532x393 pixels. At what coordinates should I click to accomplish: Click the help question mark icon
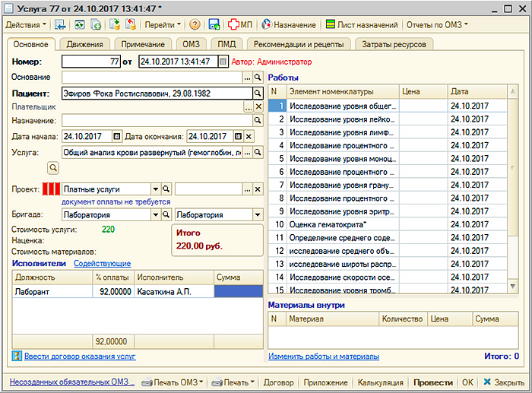(x=195, y=24)
